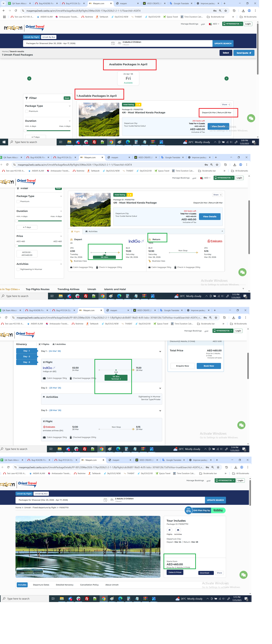Click the Activities binoculars icon under Tour includes
Image resolution: width=272 pixels, height=644 pixels.
click(x=178, y=530)
